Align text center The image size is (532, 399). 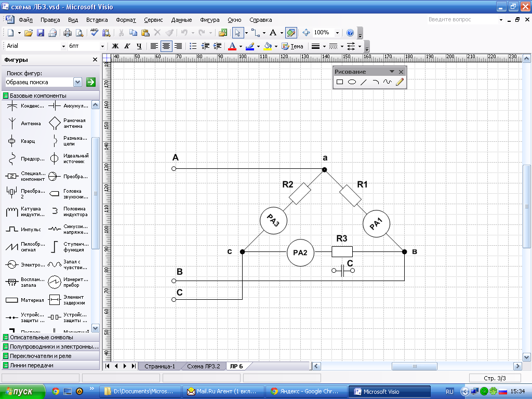166,46
